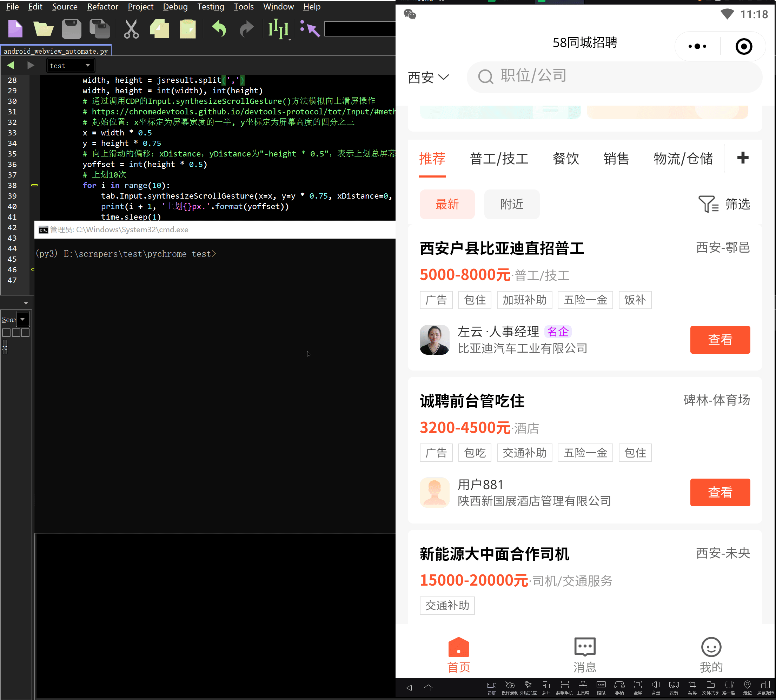
Task: Expand the 西安 city selector
Action: 428,77
